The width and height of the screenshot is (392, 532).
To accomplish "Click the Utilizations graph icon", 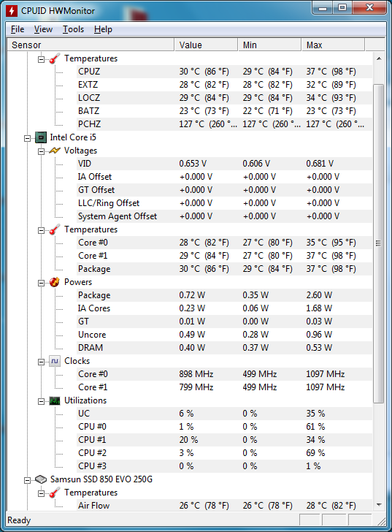I will [55, 400].
